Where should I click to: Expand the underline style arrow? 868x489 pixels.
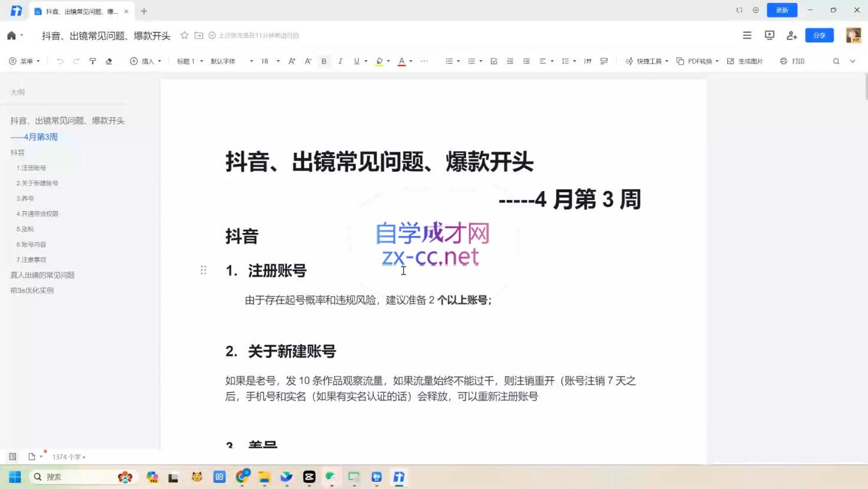[366, 61]
